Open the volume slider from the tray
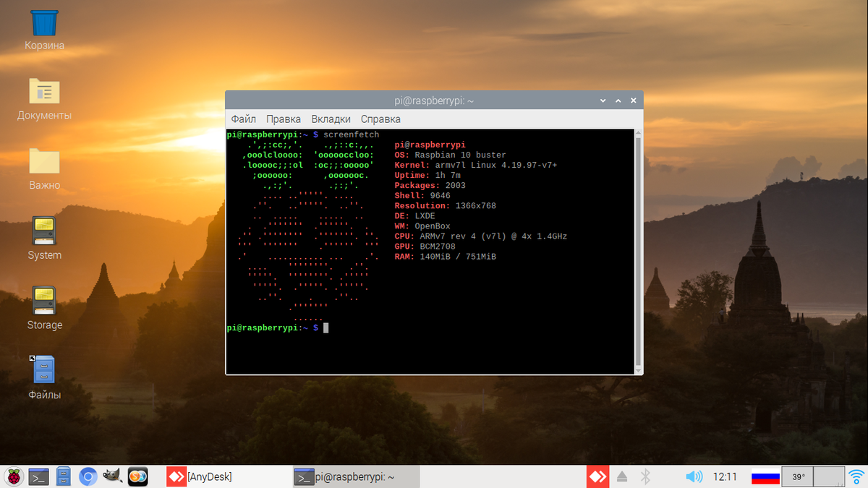868x488 pixels. pyautogui.click(x=693, y=476)
